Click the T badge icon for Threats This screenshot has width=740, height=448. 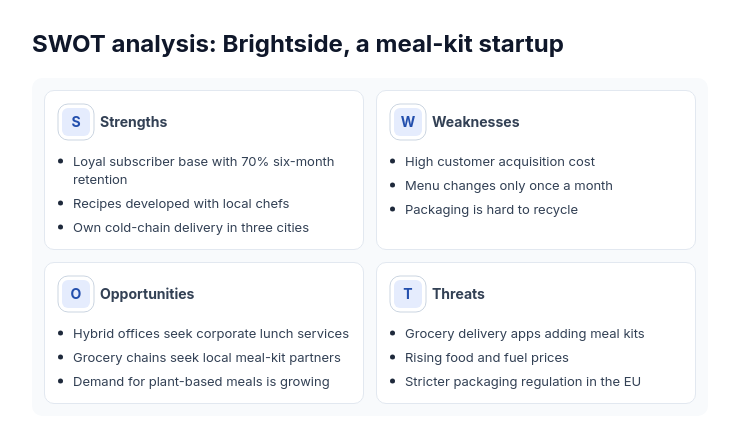pyautogui.click(x=408, y=294)
